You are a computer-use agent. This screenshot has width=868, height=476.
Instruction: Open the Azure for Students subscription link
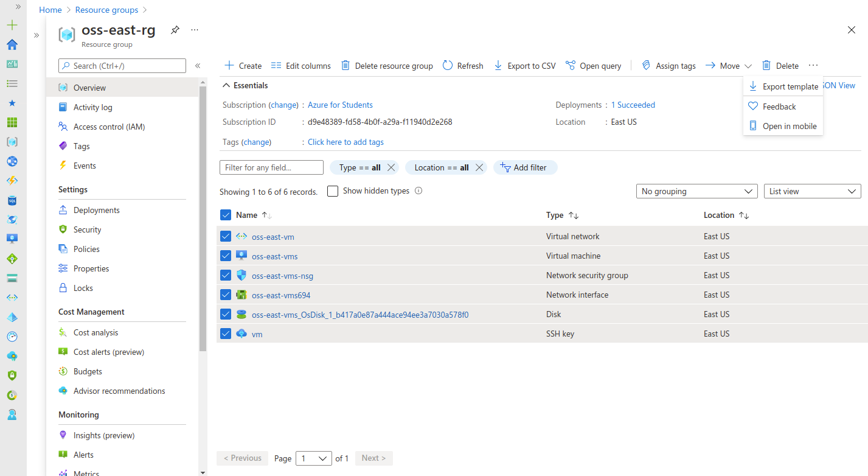340,105
